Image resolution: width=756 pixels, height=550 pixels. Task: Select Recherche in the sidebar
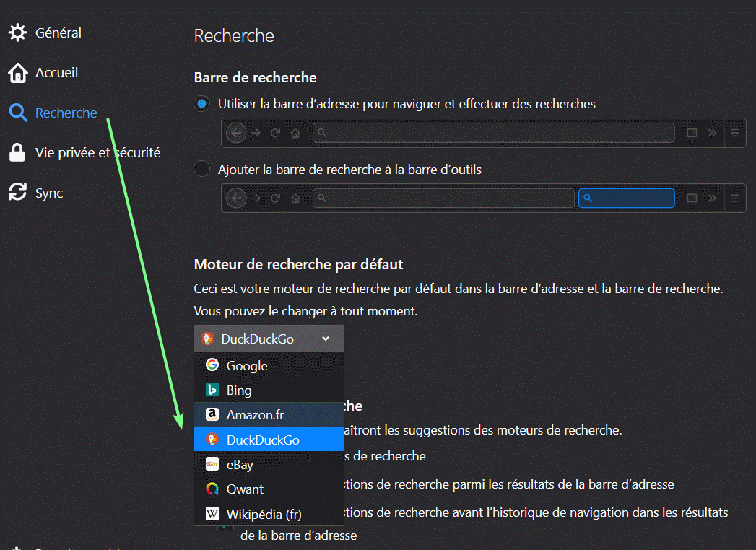[66, 113]
